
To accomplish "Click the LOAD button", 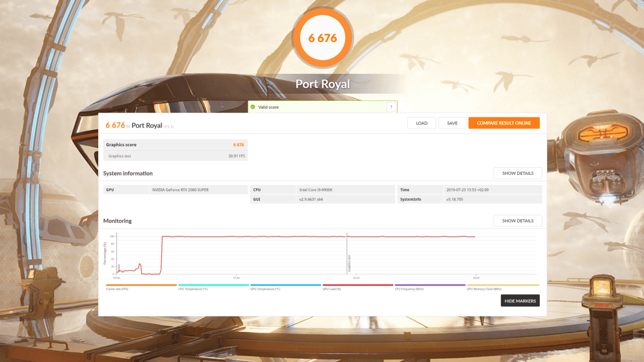I will 422,123.
